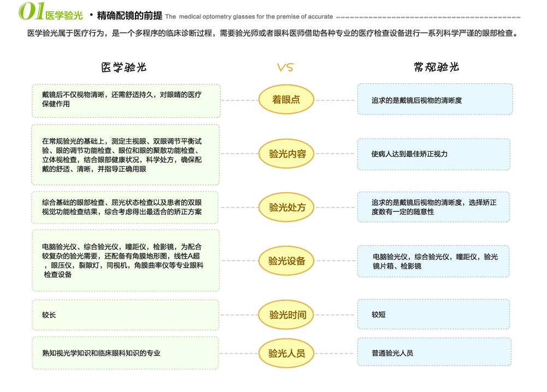Select the green box starting "在常规验光的基础上"

(x=126, y=155)
